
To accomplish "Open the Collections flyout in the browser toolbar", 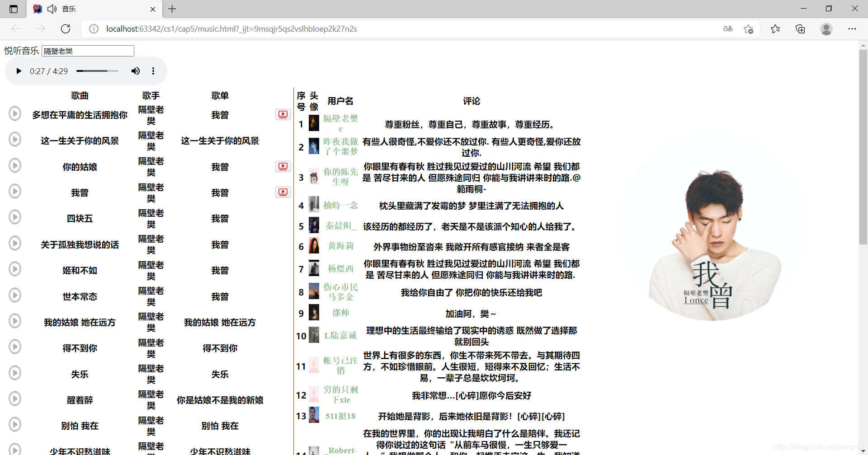I will [800, 28].
